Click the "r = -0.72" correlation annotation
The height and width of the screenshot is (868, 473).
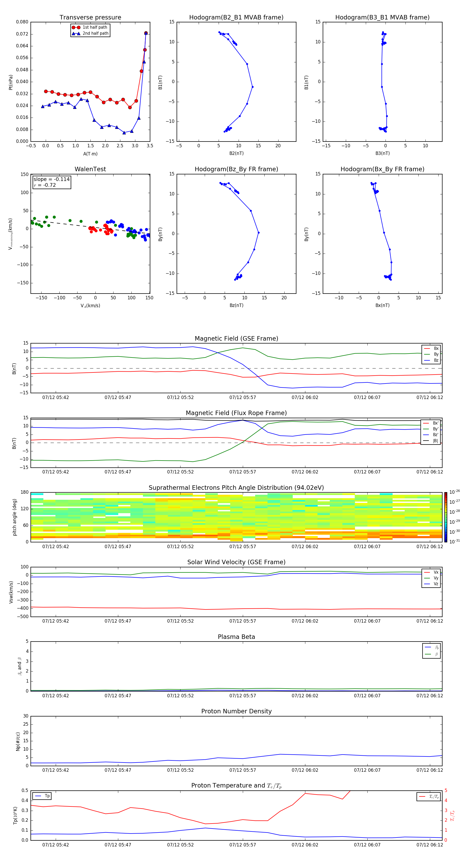pos(45,185)
